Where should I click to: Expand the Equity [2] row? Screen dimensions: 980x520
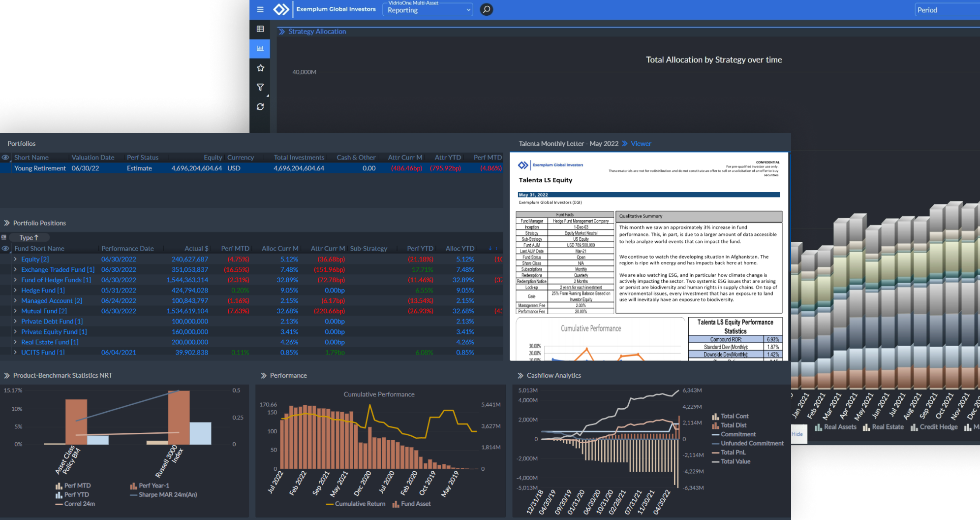click(15, 259)
